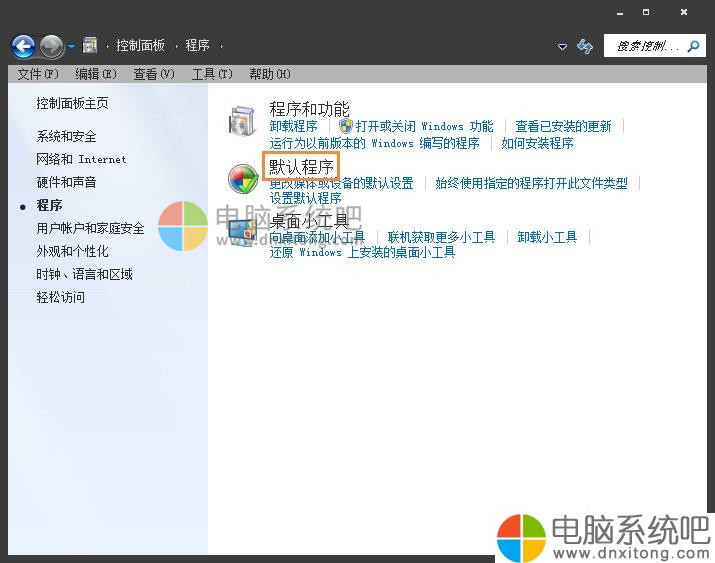715x563 pixels.
Task: Click the 设置默认程序 link
Action: 306,198
